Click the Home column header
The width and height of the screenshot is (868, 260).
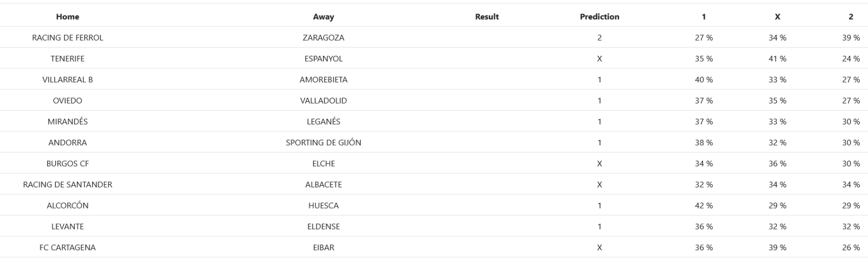(x=67, y=17)
